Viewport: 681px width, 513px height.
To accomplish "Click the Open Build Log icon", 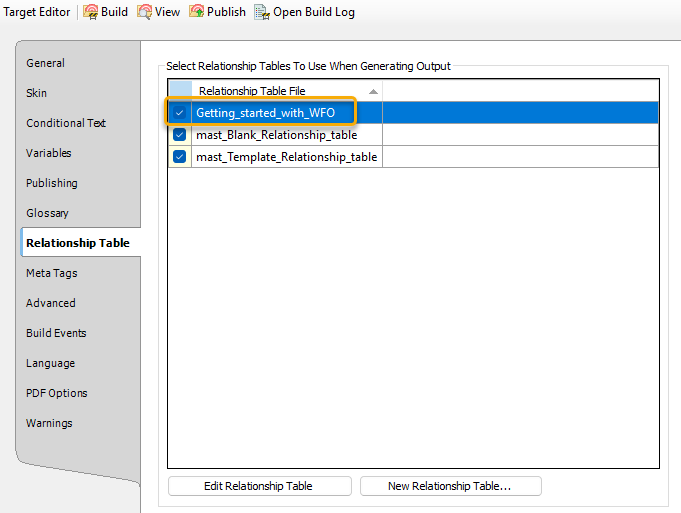I will (262, 12).
